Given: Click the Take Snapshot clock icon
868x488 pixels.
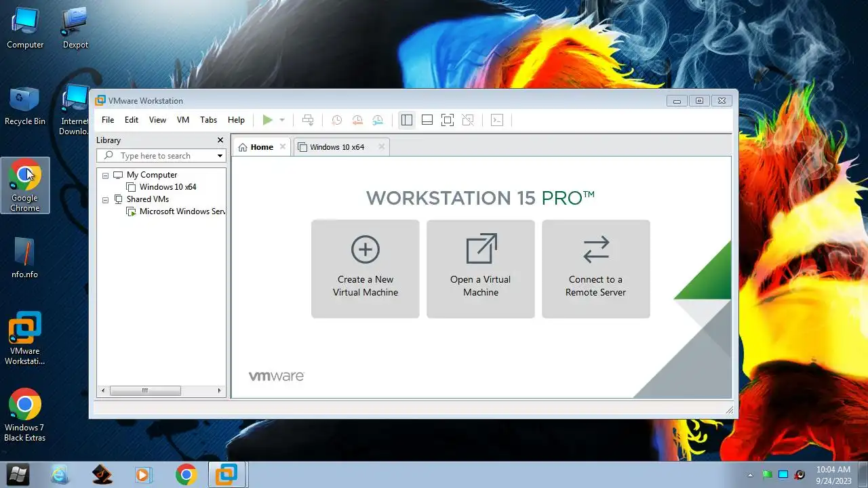Looking at the screenshot, I should (x=336, y=120).
